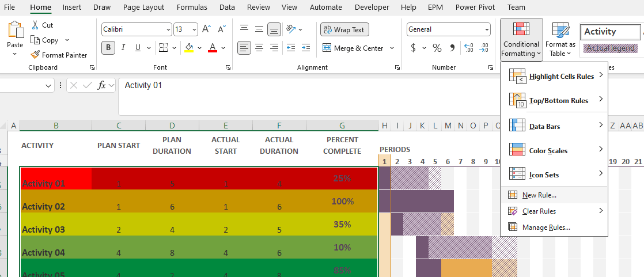Click the Format Painter brush icon

(35, 55)
